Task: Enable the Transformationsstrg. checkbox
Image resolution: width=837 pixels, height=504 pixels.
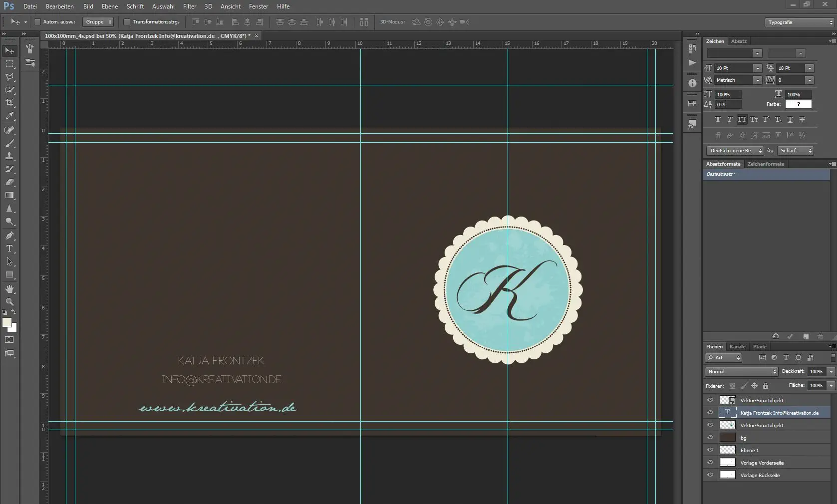Action: coord(127,22)
